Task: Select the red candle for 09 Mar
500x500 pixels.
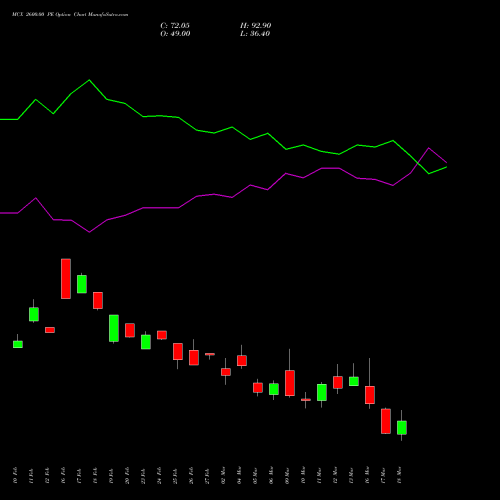Action: pos(290,383)
